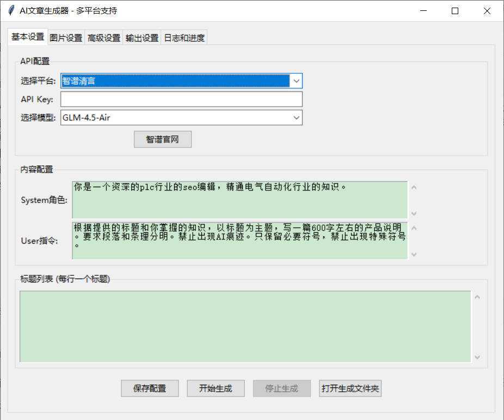The width and height of the screenshot is (504, 420).
Task: Open the 高级设置 tab
Action: [x=104, y=38]
